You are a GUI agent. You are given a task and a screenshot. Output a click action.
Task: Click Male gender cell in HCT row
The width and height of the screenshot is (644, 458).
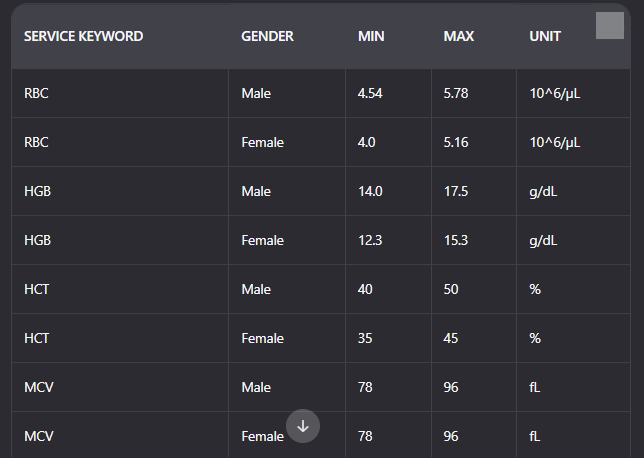click(x=256, y=289)
